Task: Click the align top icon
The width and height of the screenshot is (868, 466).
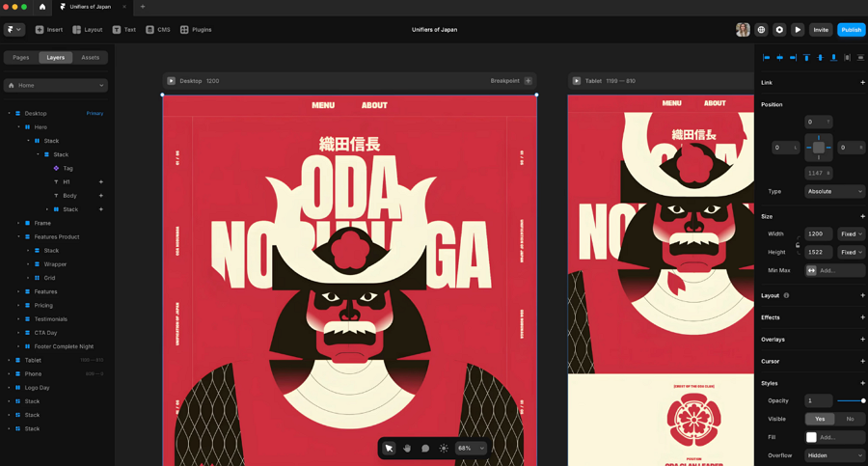Action: coord(806,58)
